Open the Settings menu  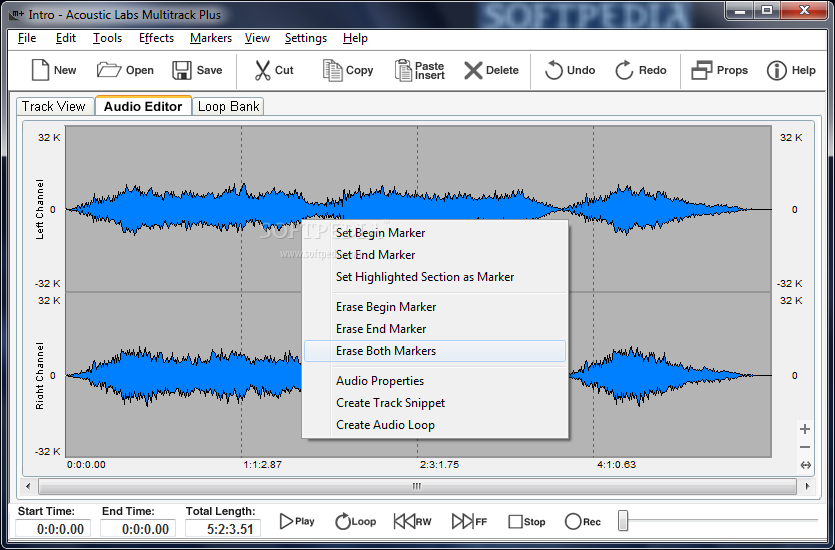click(x=306, y=38)
